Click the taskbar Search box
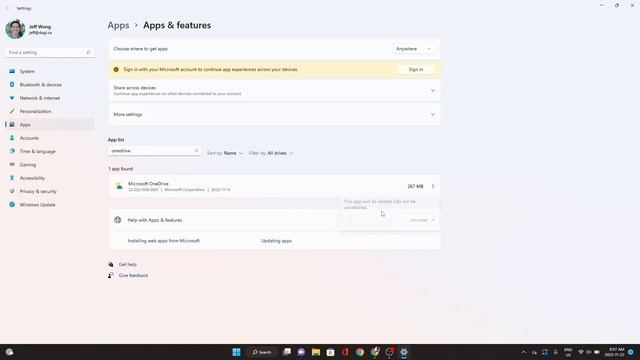The image size is (640, 360). (x=262, y=352)
